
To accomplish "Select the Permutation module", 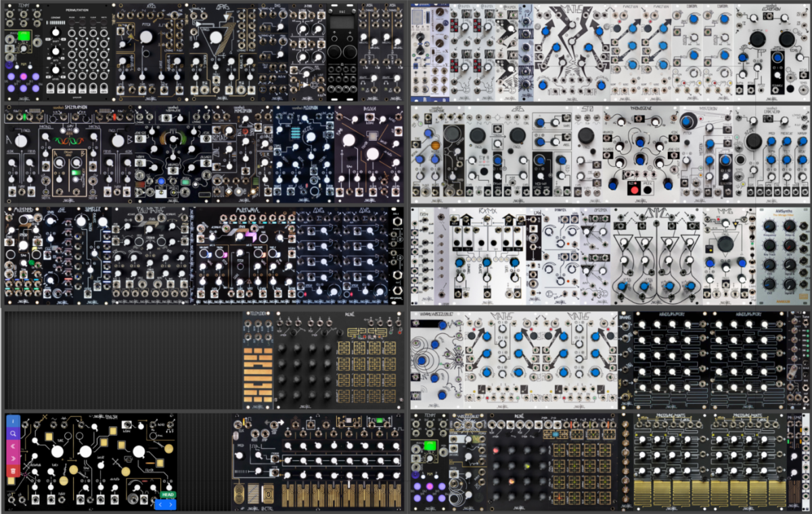I will click(x=76, y=53).
